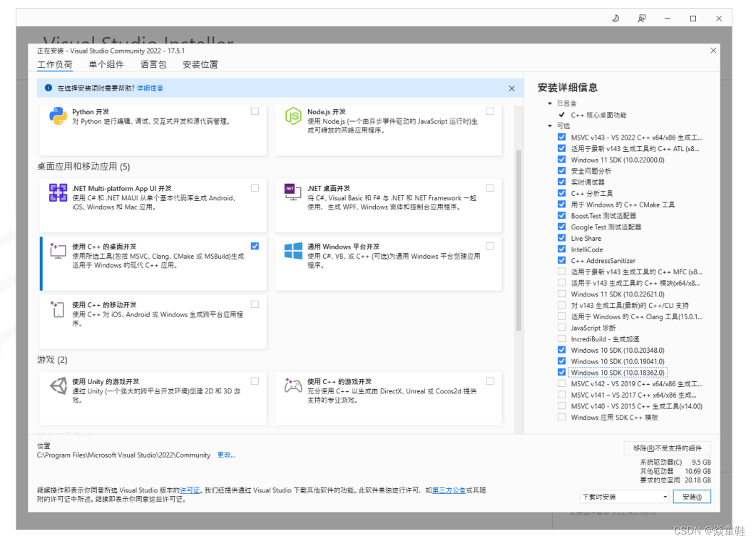Viewport: 756px width, 543px height.
Task: Uncheck the IntelliCode optional component
Action: 562,249
